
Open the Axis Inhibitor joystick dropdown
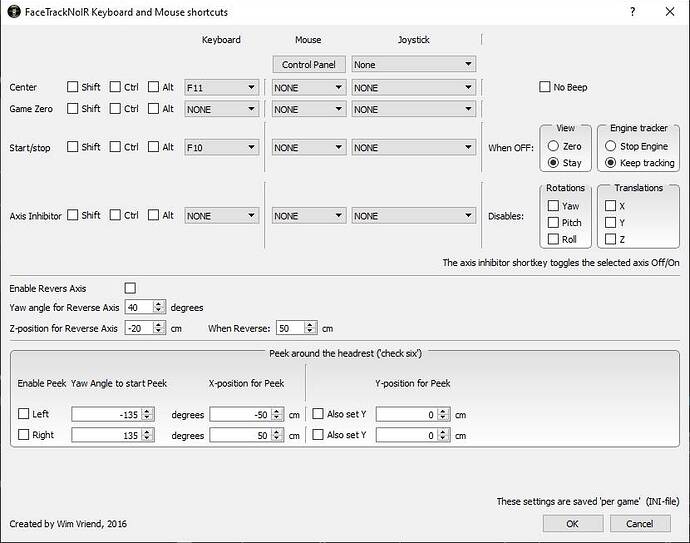413,216
